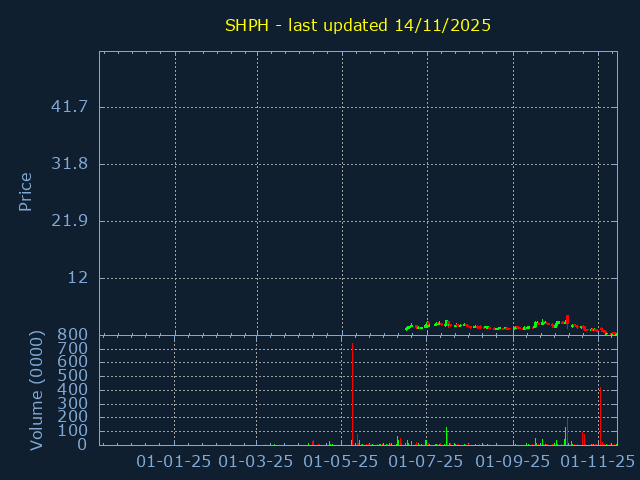Screen dimensions: 640x480
Task: Click the 01-03-25 date label
Action: click(x=256, y=461)
